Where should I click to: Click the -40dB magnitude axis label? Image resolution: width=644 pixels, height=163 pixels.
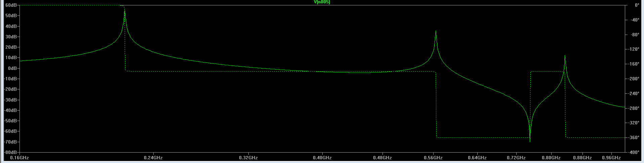[10, 110]
